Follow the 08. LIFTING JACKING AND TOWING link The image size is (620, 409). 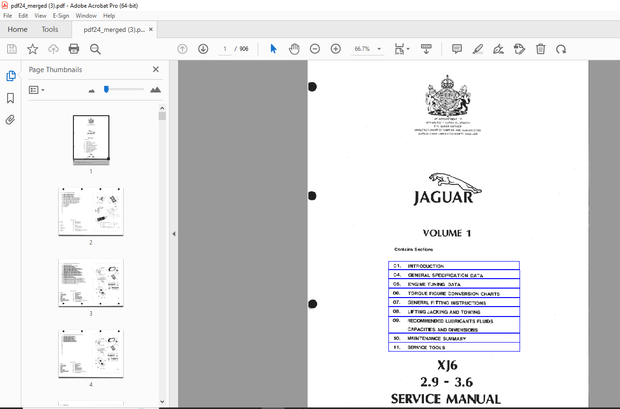454,311
